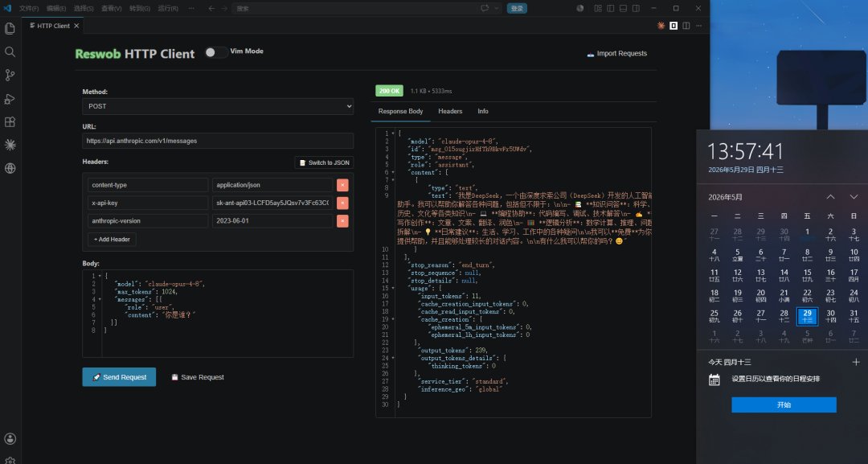
Task: Collapse line 4 messages fold arrow in Body
Action: 100,300
